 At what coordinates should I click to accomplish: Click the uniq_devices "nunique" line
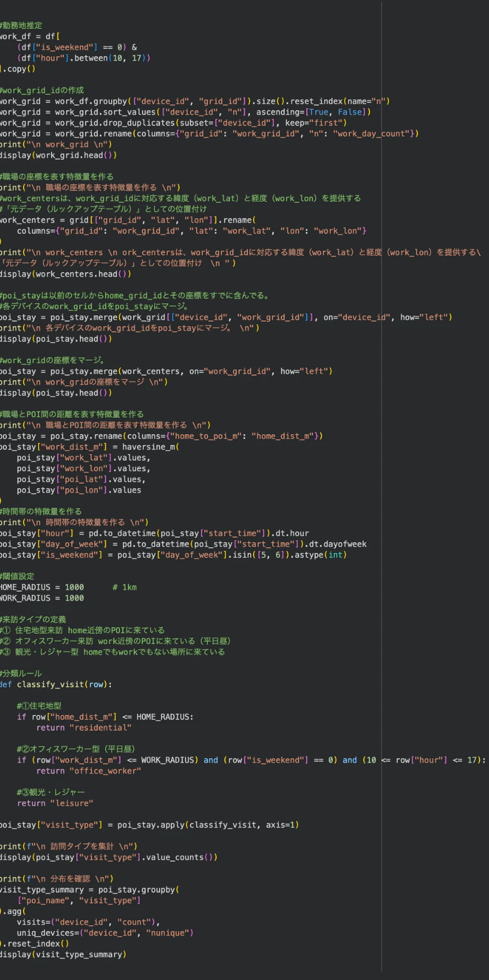point(105,933)
